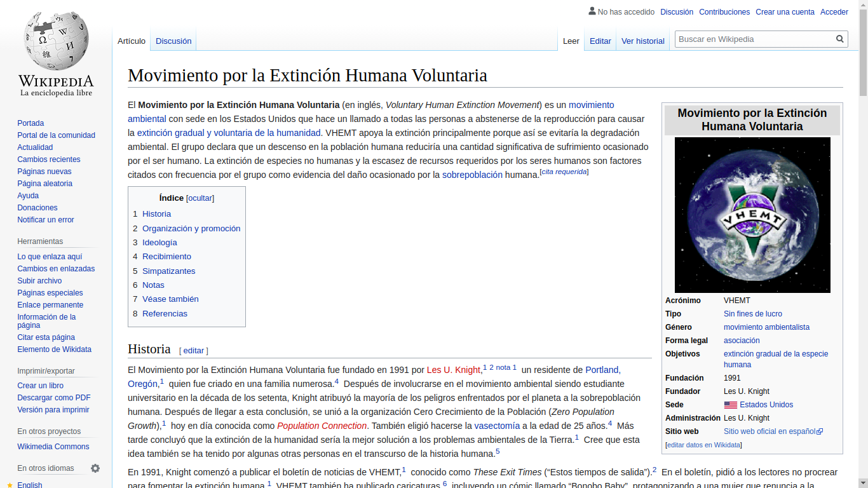Image resolution: width=868 pixels, height=488 pixels.
Task: Open the Página aleatoria sidebar link
Action: coord(44,184)
